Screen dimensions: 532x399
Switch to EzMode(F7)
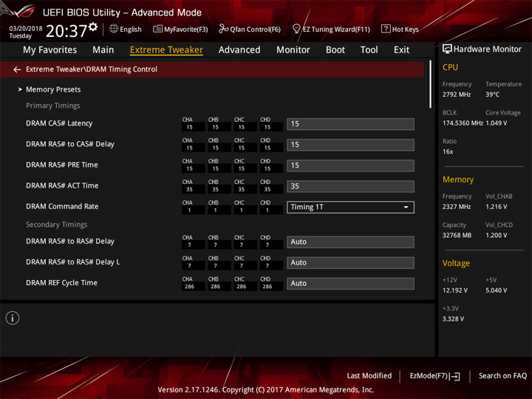point(434,376)
